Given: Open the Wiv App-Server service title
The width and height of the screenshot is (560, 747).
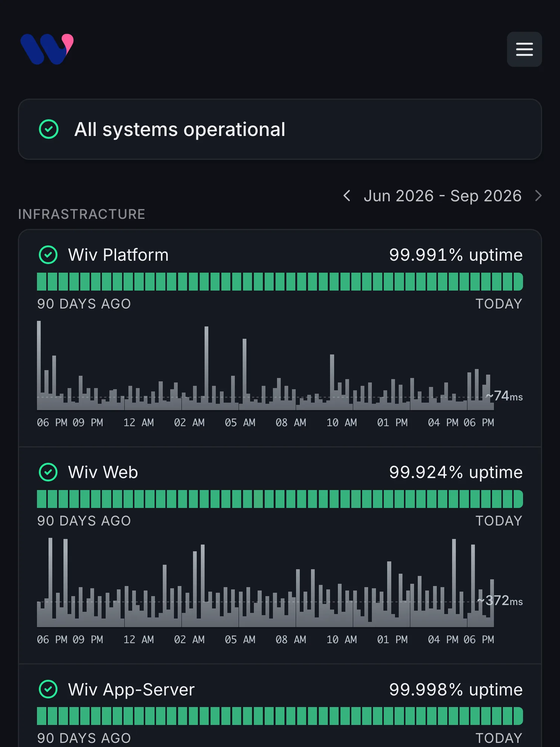Looking at the screenshot, I should pyautogui.click(x=131, y=689).
